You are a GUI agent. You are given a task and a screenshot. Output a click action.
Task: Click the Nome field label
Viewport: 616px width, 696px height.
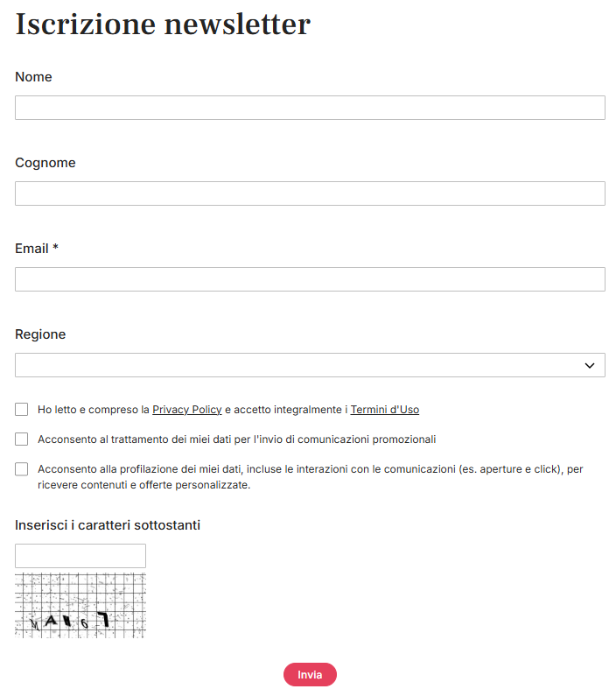(x=34, y=77)
